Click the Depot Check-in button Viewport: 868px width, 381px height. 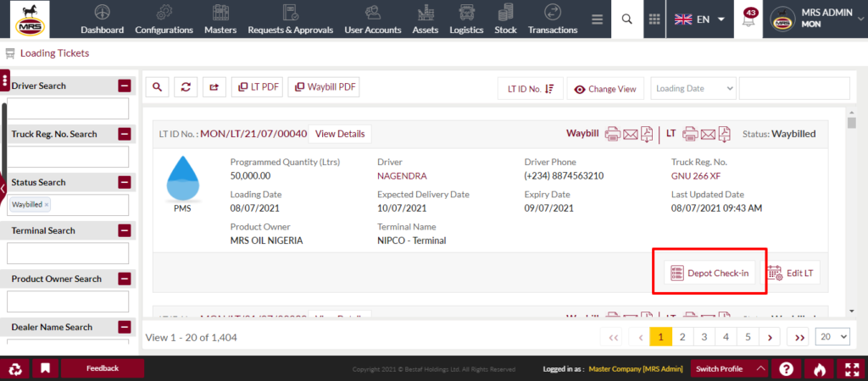pyautogui.click(x=709, y=273)
